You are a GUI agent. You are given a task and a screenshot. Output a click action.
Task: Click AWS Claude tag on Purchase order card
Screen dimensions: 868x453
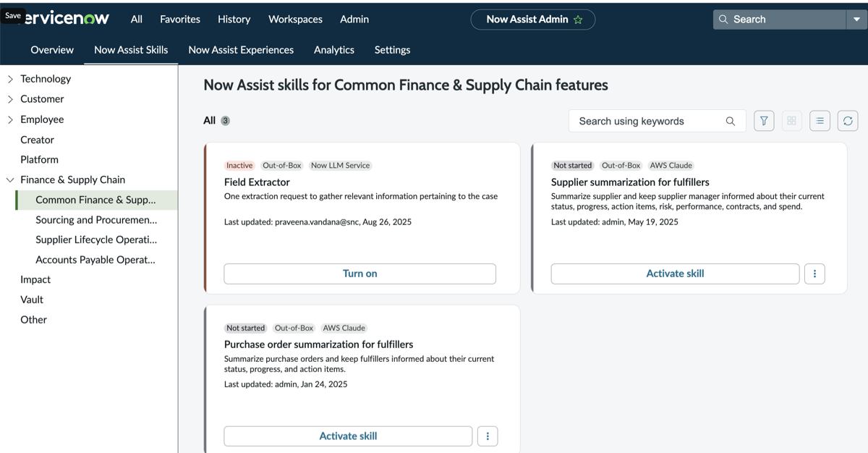[344, 328]
